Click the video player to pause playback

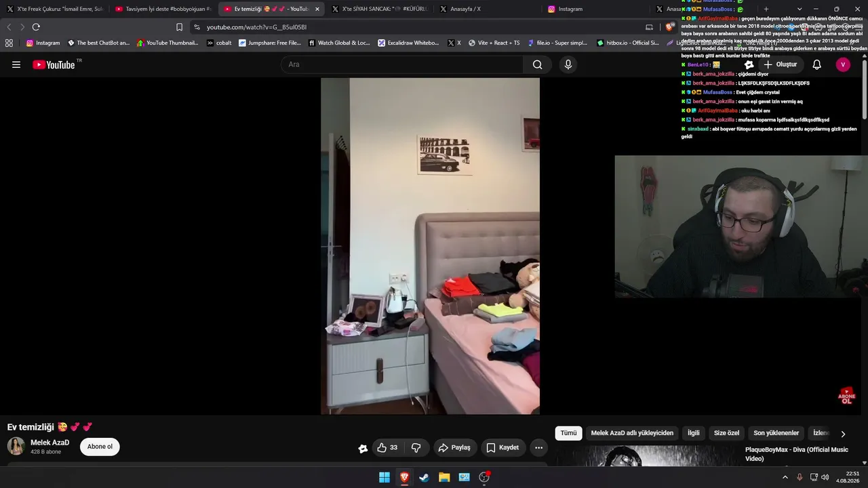coord(430,246)
